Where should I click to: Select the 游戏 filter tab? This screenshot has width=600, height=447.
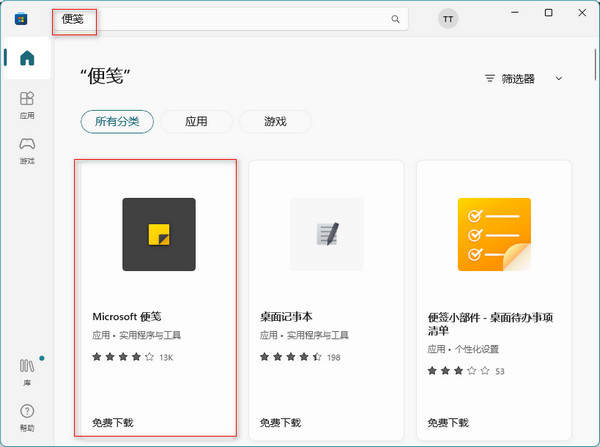(x=275, y=122)
